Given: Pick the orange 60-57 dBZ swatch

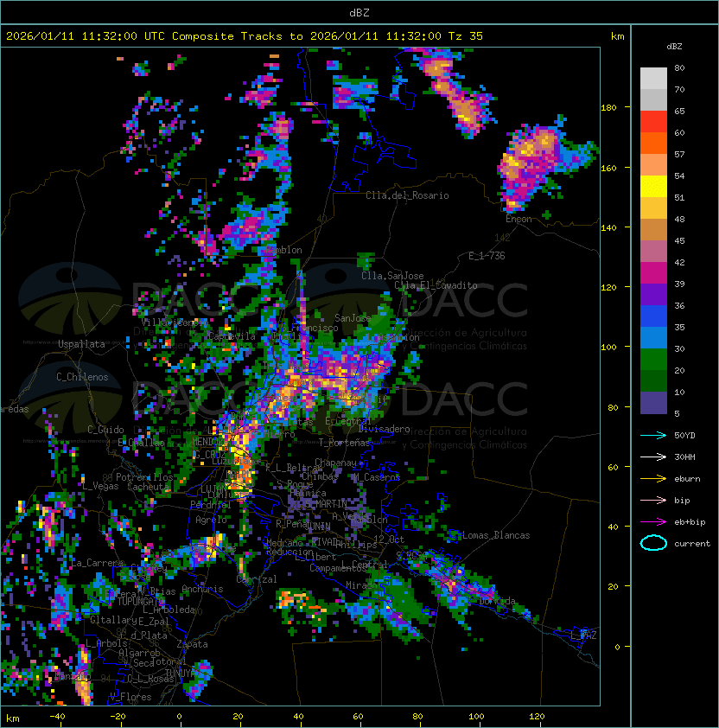Looking at the screenshot, I should tap(653, 143).
